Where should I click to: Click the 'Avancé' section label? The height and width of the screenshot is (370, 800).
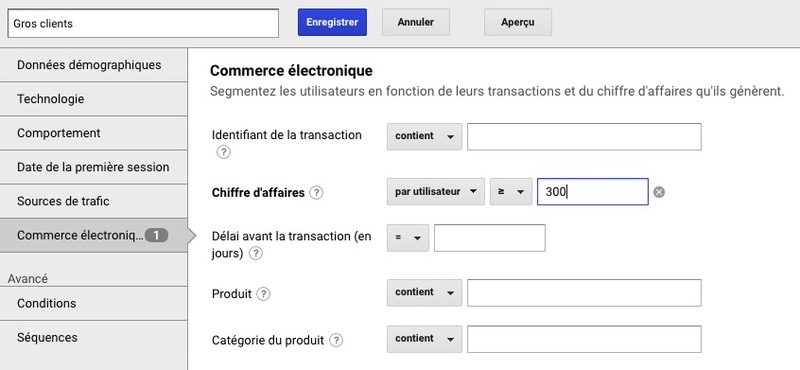(x=28, y=279)
